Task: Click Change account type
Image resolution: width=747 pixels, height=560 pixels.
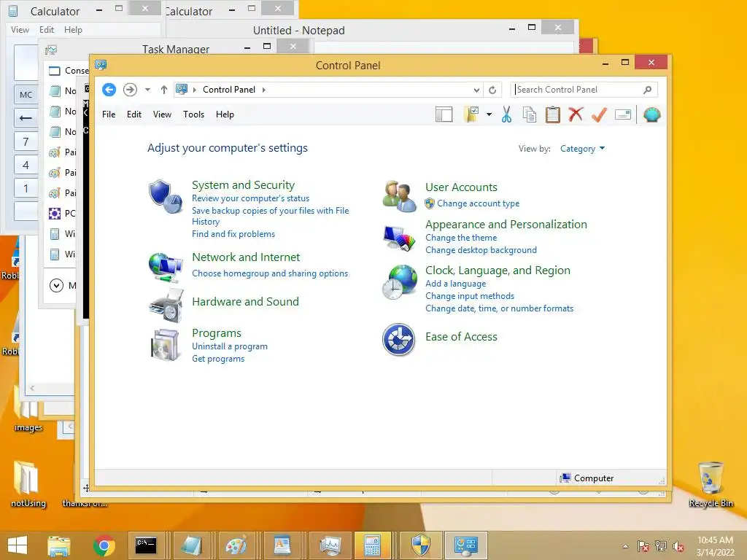Action: pyautogui.click(x=478, y=203)
